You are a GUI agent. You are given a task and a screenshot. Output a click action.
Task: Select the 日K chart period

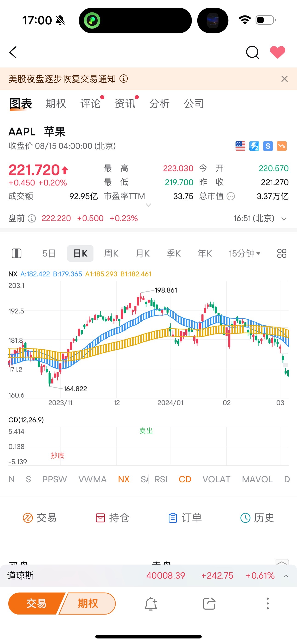click(x=80, y=254)
